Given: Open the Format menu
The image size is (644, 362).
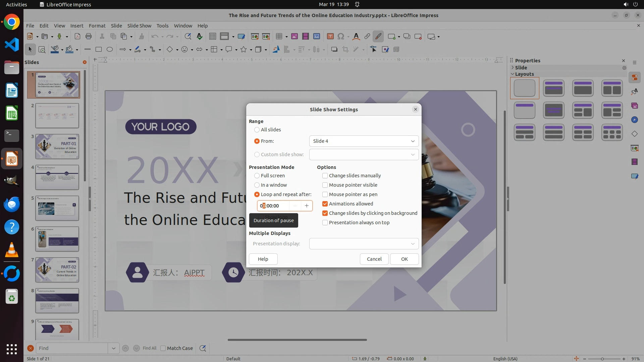Looking at the screenshot, I should click(x=97, y=25).
